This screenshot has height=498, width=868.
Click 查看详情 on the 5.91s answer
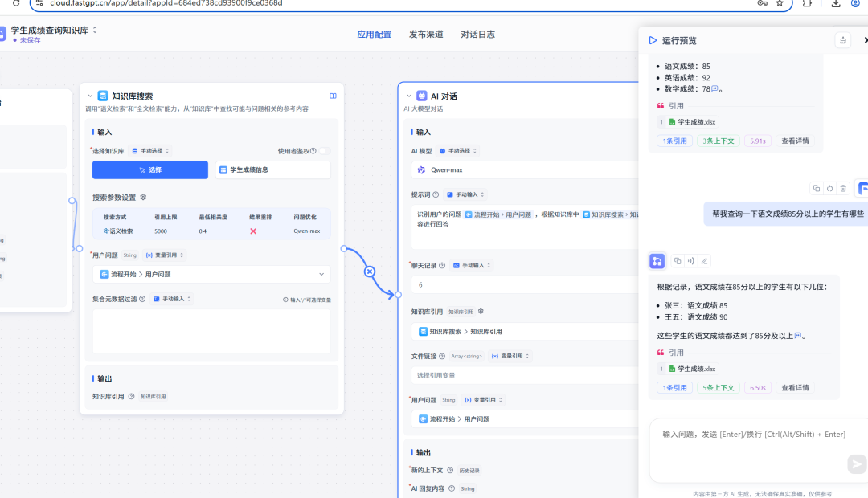(x=795, y=141)
